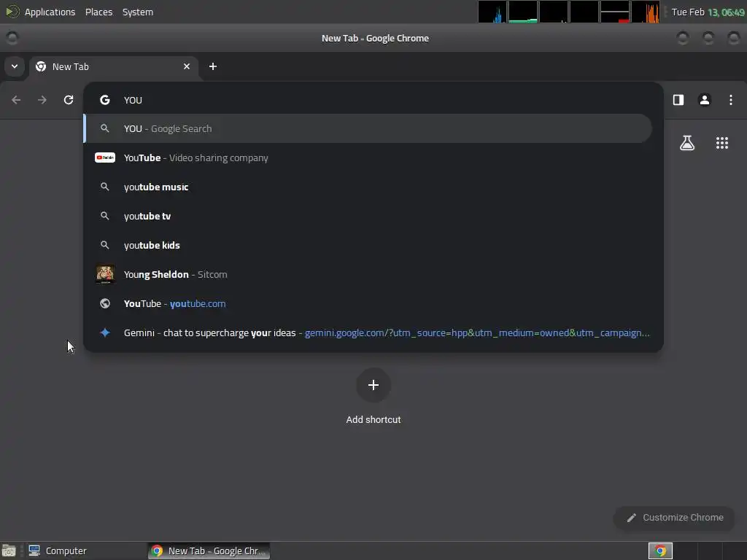The image size is (747, 560).
Task: Open the Google apps grid icon
Action: tap(722, 143)
